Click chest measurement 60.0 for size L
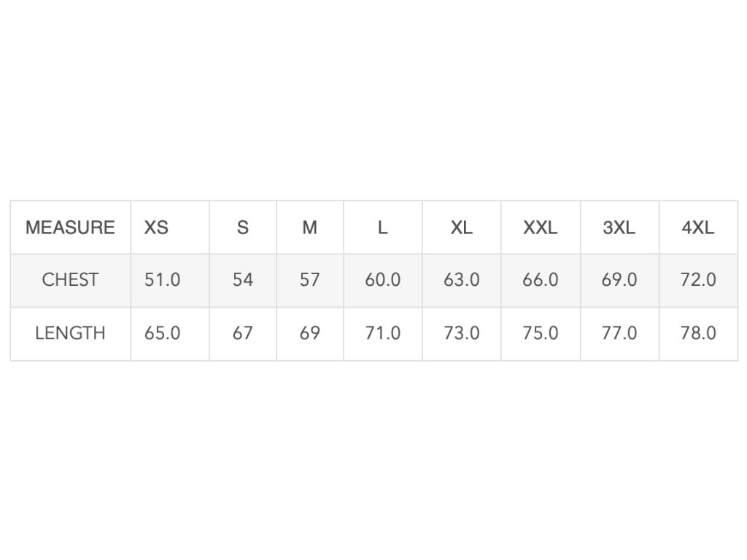This screenshot has width=747, height=560. [x=383, y=280]
